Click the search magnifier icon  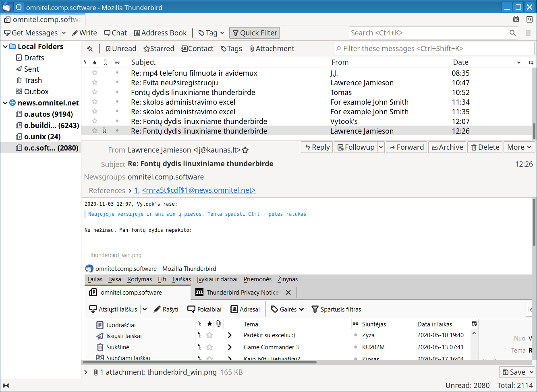point(512,33)
